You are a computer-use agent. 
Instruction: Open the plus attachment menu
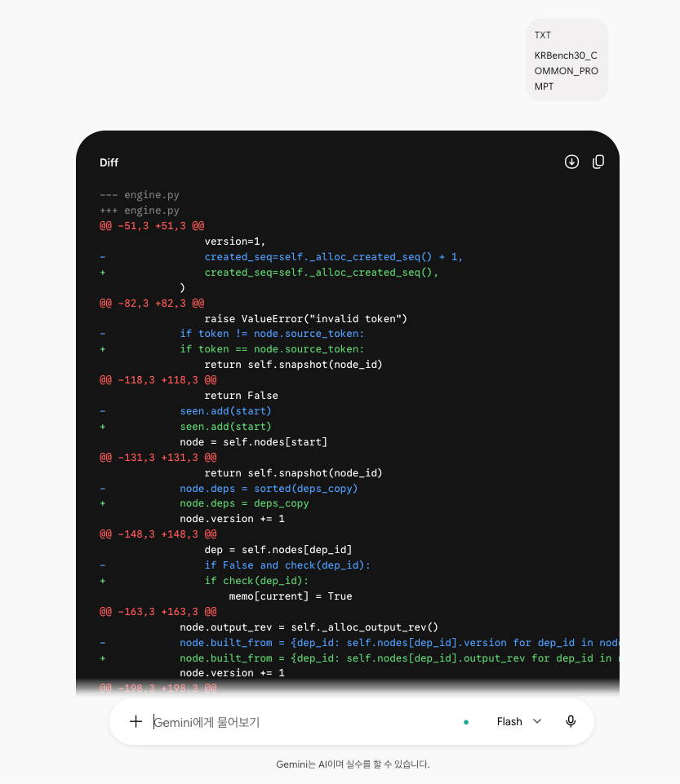pyautogui.click(x=136, y=721)
